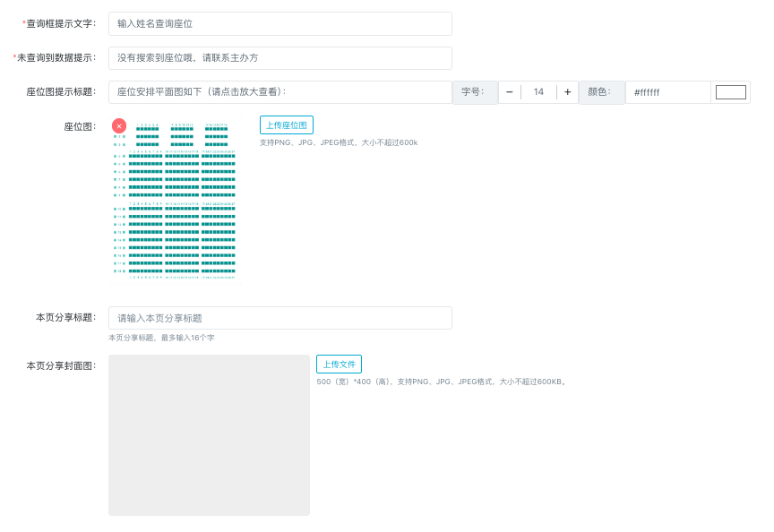Click 上传文件 button for cover image
Screen dimensions: 774x532
[x=339, y=364]
